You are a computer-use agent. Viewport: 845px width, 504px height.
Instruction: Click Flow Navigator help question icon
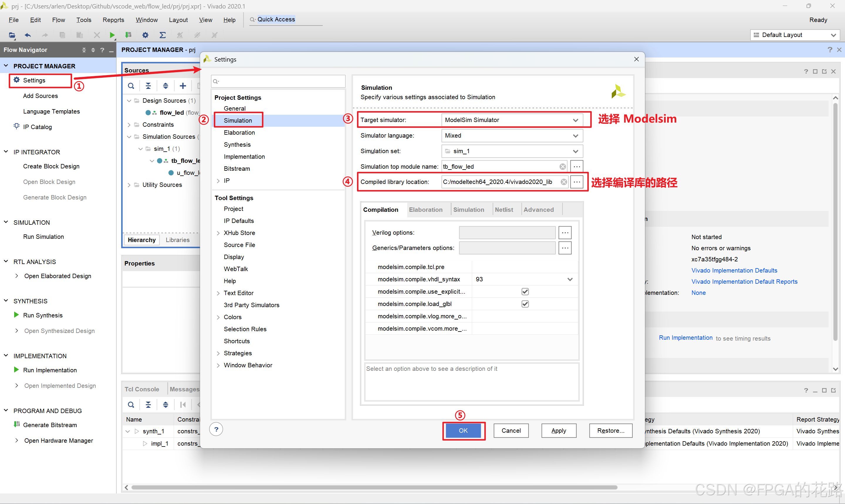tap(102, 50)
